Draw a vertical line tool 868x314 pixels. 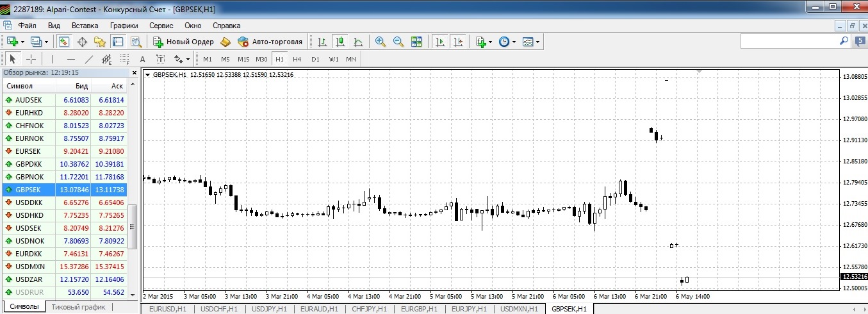click(53, 59)
